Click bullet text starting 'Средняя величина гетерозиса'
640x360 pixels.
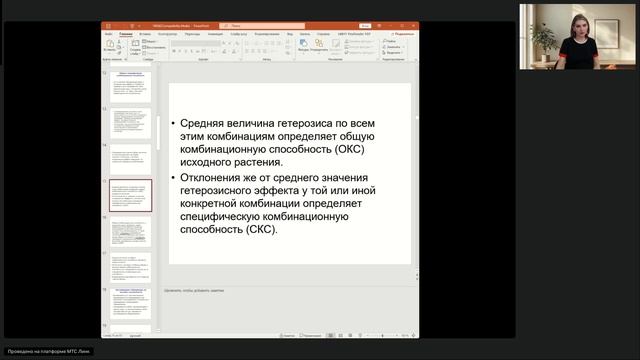coord(278,142)
